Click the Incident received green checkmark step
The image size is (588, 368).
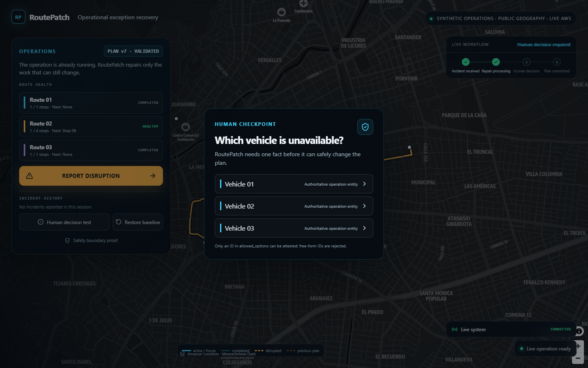[x=465, y=62]
